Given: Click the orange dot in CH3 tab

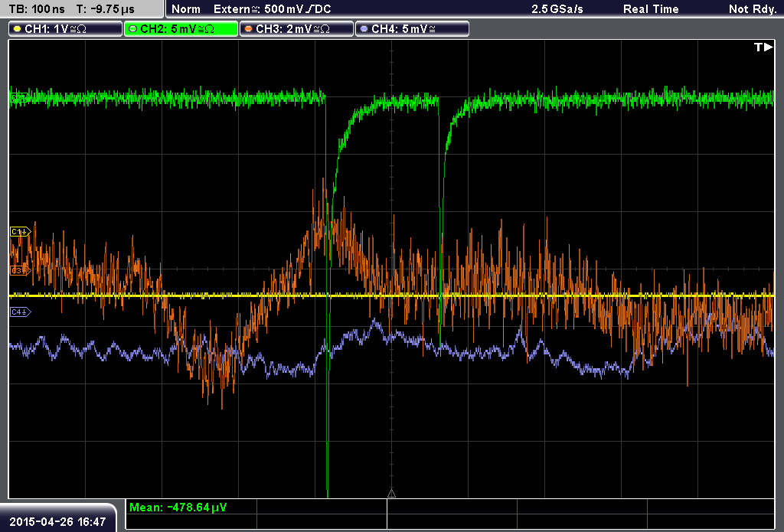Looking at the screenshot, I should click(249, 29).
